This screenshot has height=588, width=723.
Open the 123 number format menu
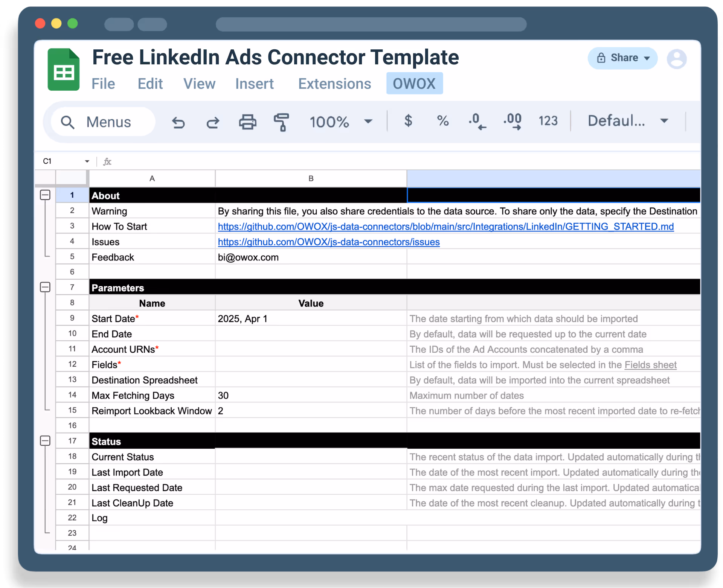point(548,121)
